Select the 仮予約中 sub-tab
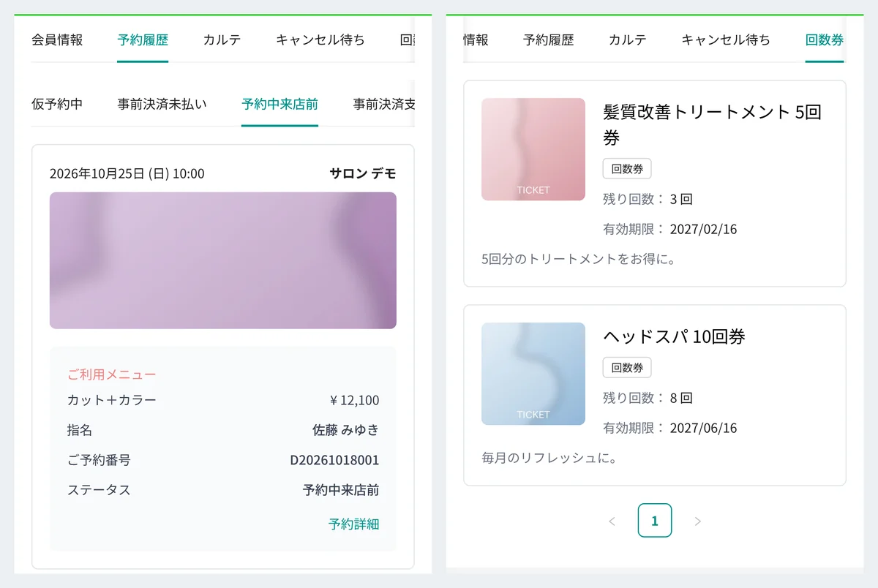Screen dimensions: 878x588 (x=57, y=104)
